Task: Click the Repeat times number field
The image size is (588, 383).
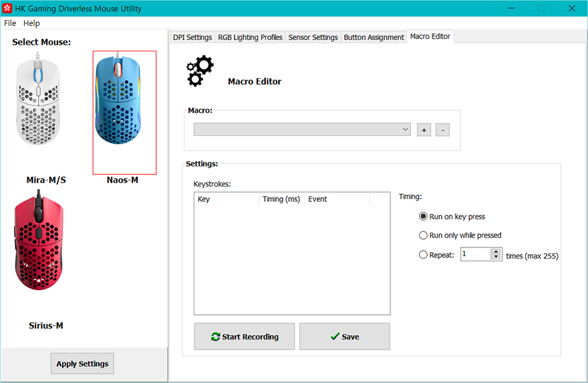Action: point(476,255)
